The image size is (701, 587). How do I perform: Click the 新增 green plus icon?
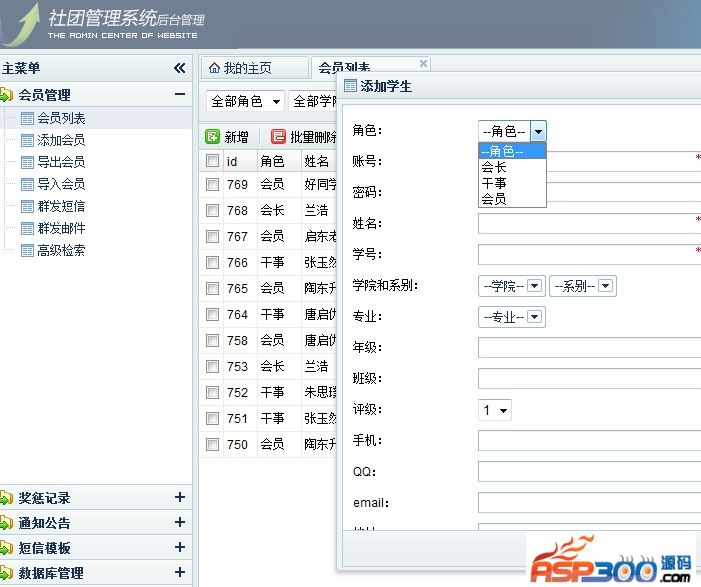[212, 136]
